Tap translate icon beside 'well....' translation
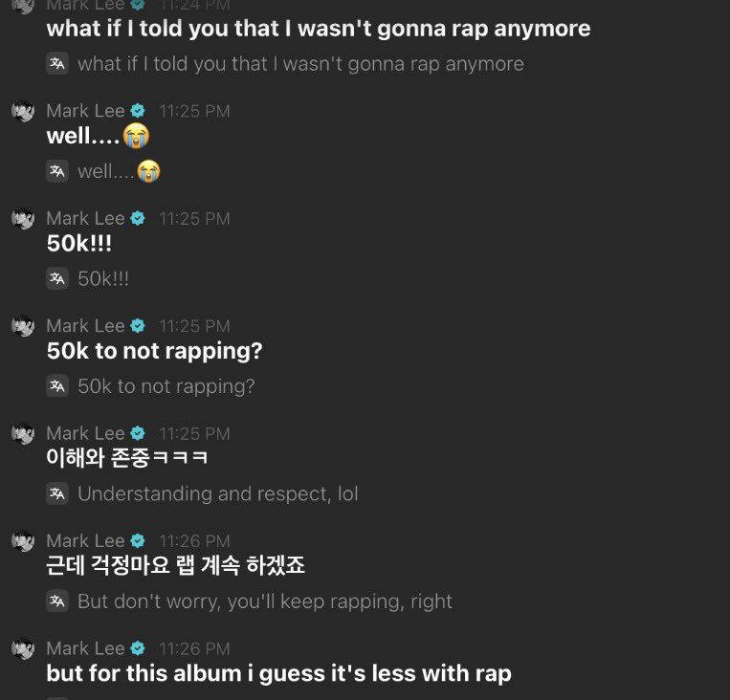 click(57, 171)
